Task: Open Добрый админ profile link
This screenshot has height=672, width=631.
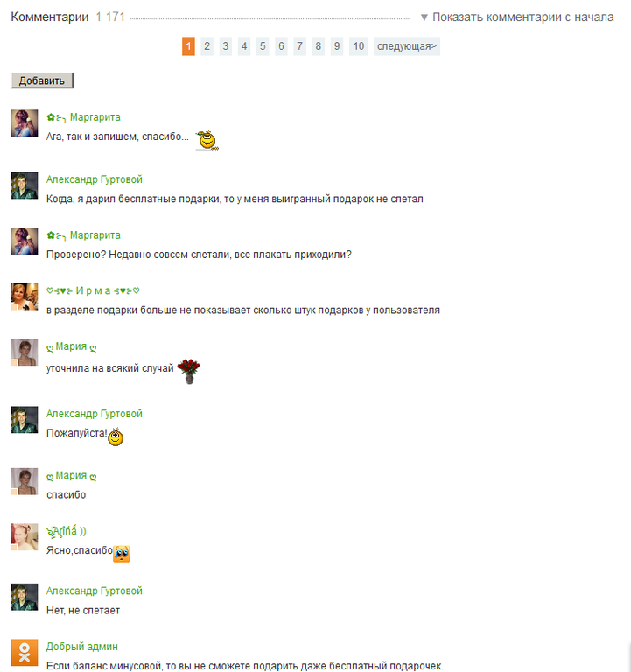Action: [x=82, y=647]
